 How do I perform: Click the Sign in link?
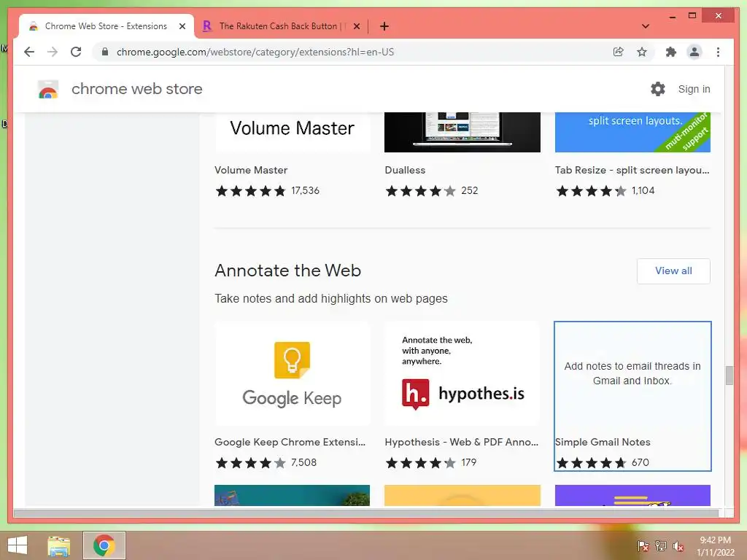click(x=694, y=89)
